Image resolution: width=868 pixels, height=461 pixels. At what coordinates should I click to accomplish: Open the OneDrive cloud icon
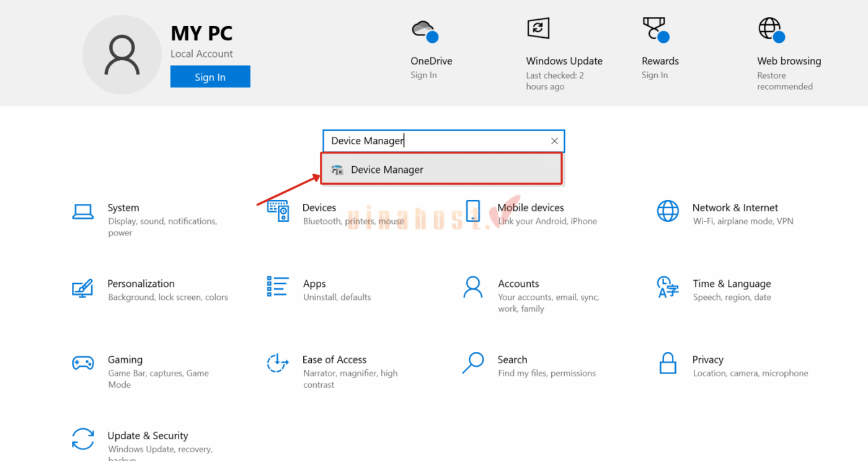[425, 31]
